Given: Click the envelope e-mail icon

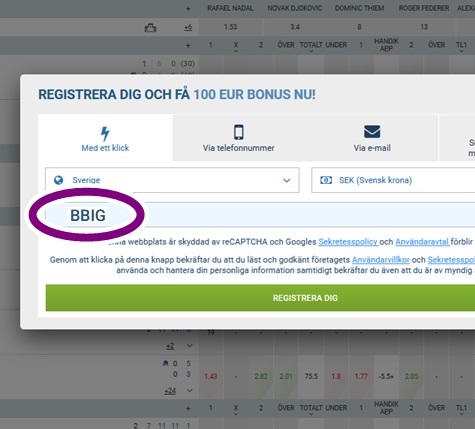Looking at the screenshot, I should pyautogui.click(x=372, y=131).
